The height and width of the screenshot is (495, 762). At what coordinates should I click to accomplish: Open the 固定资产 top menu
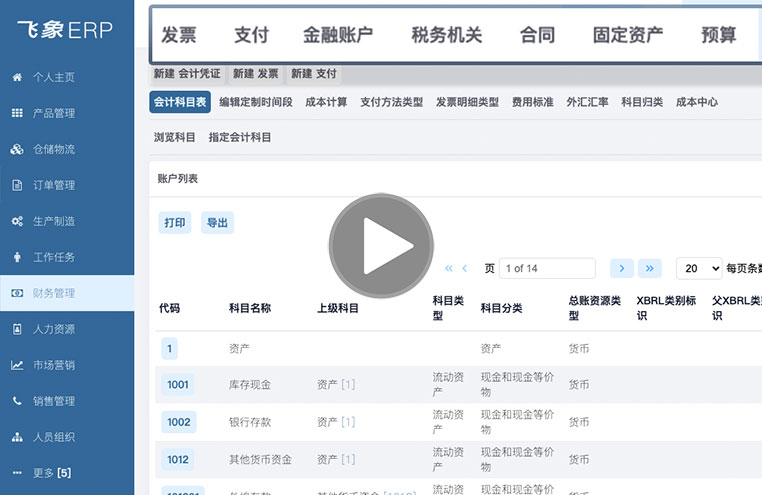pyautogui.click(x=627, y=35)
